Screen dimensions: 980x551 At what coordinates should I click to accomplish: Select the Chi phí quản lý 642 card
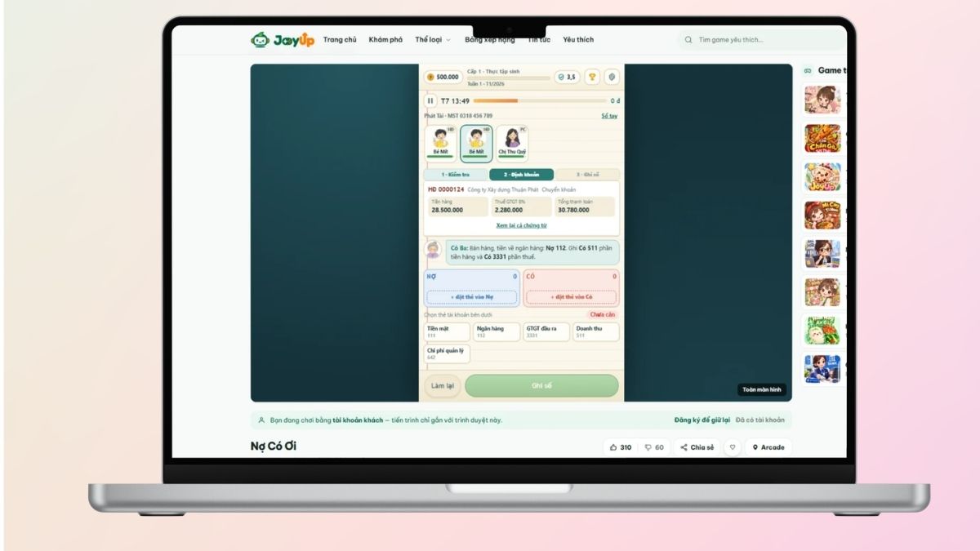[447, 353]
